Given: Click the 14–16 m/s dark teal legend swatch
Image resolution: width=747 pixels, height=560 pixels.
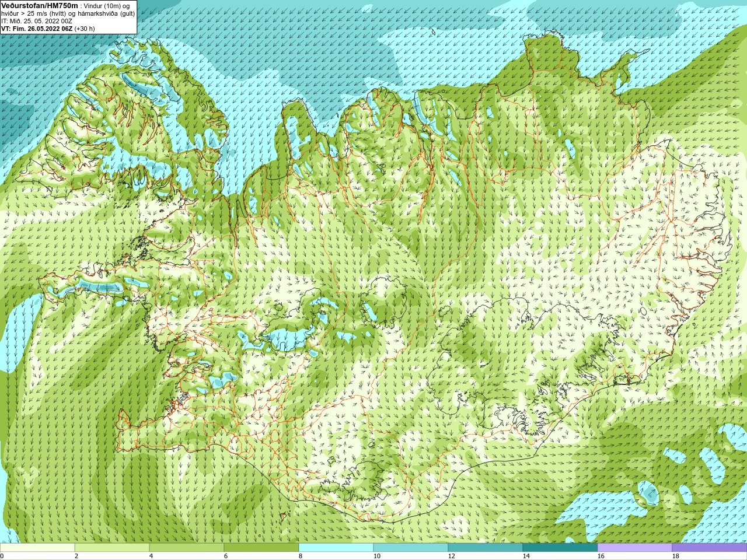Looking at the screenshot, I should [x=560, y=548].
